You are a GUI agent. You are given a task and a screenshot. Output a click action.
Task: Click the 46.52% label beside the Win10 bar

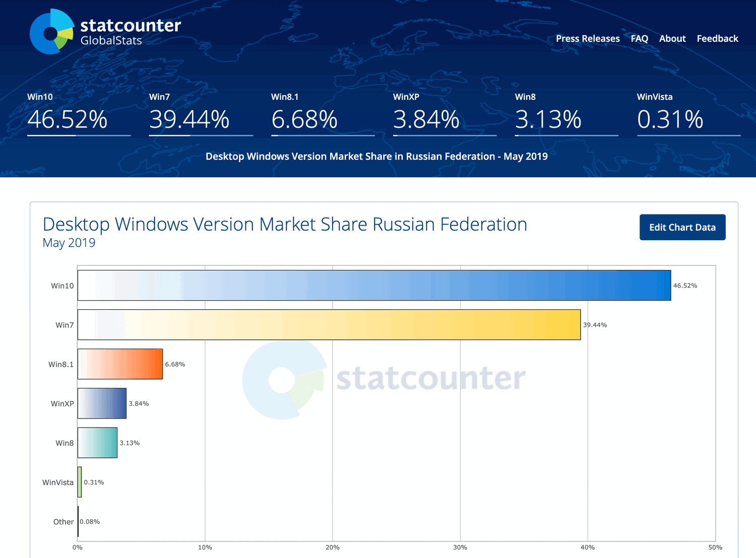point(685,285)
